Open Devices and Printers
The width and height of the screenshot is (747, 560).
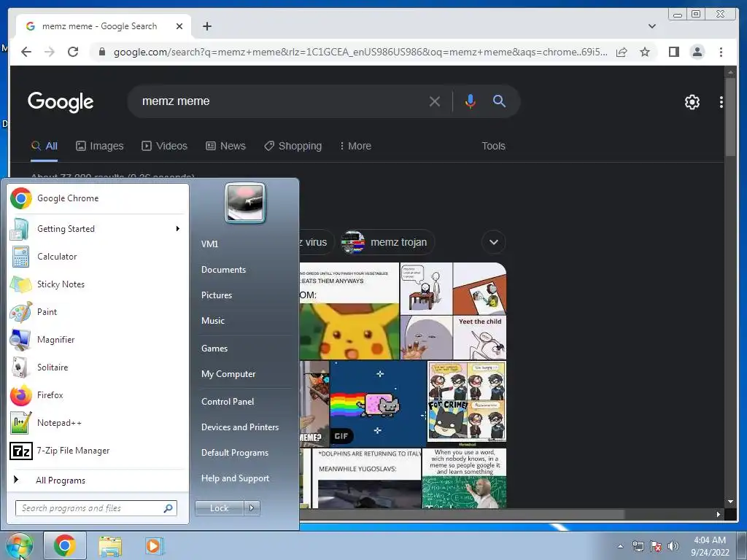click(x=239, y=427)
